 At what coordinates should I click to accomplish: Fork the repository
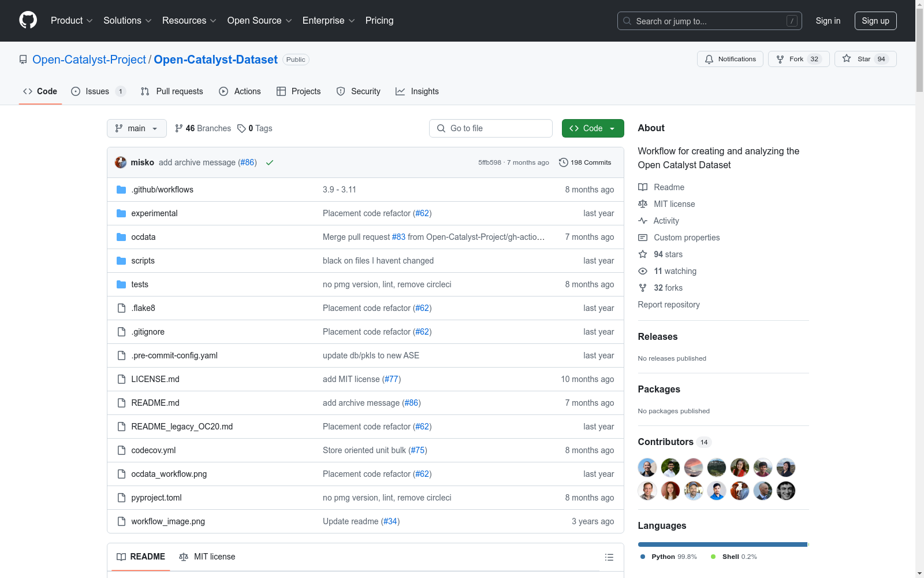(799, 59)
